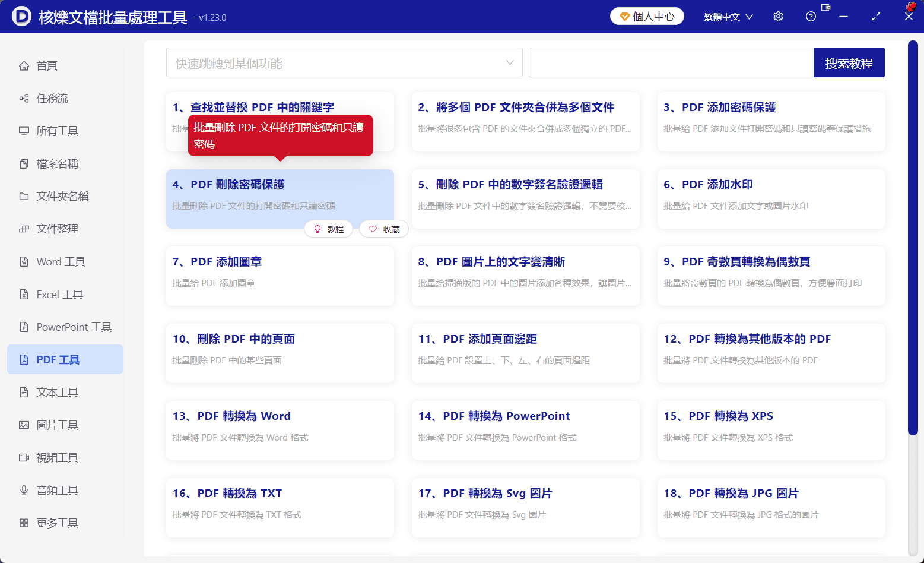The image size is (924, 563).
Task: Open PDF 轉換為 Svg 圖片 card
Action: [526, 508]
